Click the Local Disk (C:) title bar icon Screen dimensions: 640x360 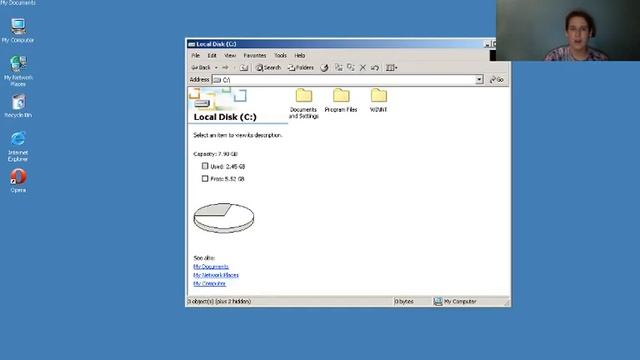click(191, 44)
